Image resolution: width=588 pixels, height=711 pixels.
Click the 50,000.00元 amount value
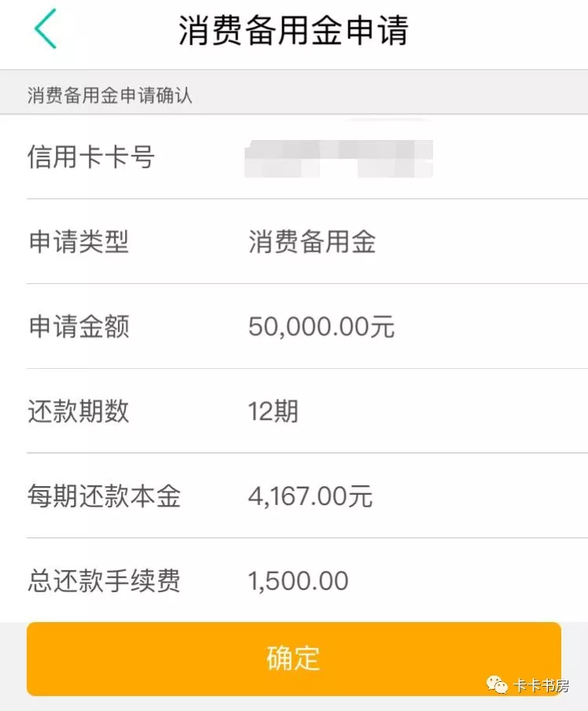click(322, 326)
